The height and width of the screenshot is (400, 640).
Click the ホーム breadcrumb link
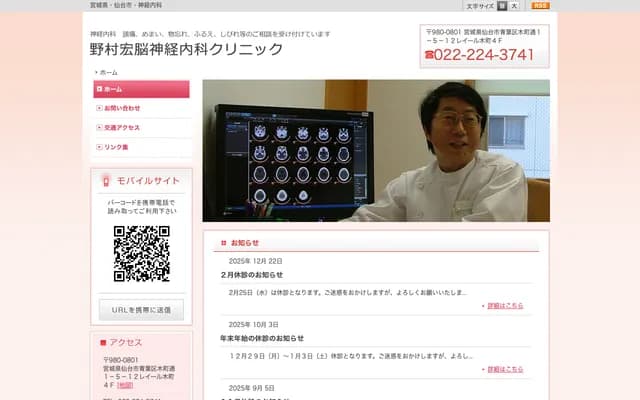pos(109,73)
